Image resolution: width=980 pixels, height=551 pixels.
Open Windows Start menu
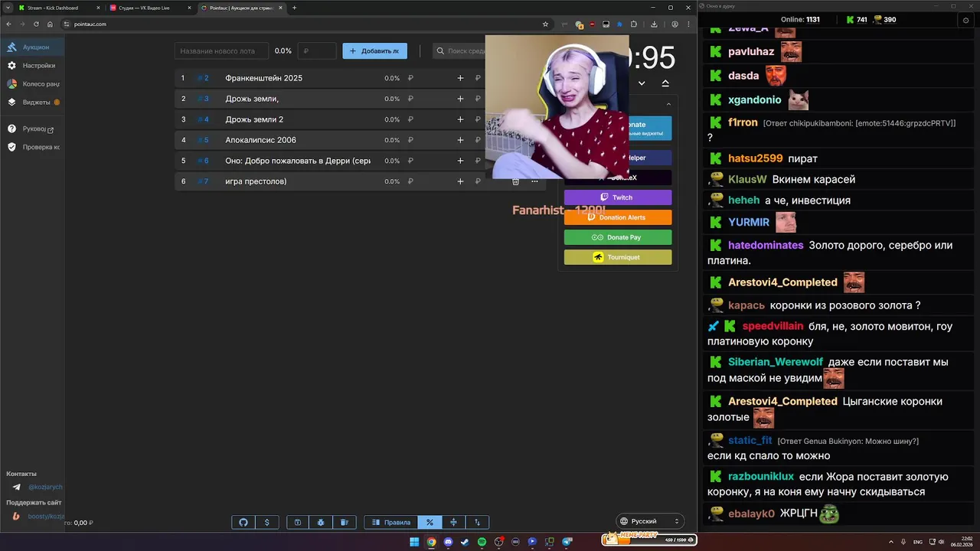(414, 542)
